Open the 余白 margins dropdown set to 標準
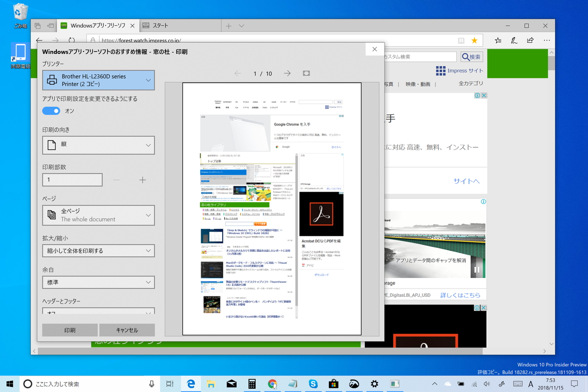The height and width of the screenshot is (392, 588). [x=98, y=282]
